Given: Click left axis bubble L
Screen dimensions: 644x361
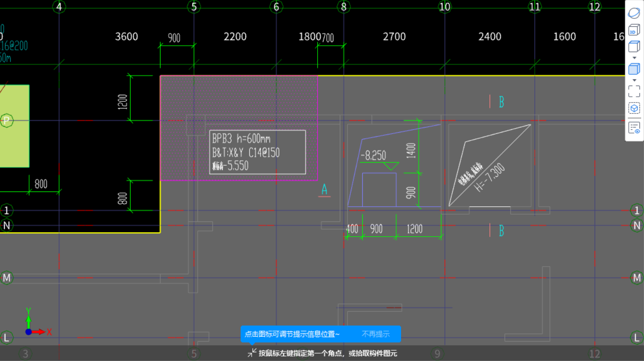Looking at the screenshot, I should pyautogui.click(x=6, y=338).
